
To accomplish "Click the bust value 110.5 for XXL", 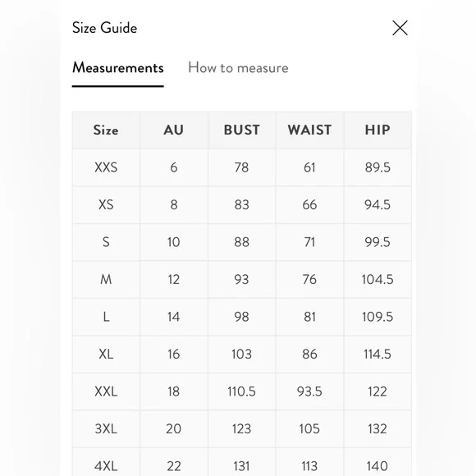I will 241,391.
